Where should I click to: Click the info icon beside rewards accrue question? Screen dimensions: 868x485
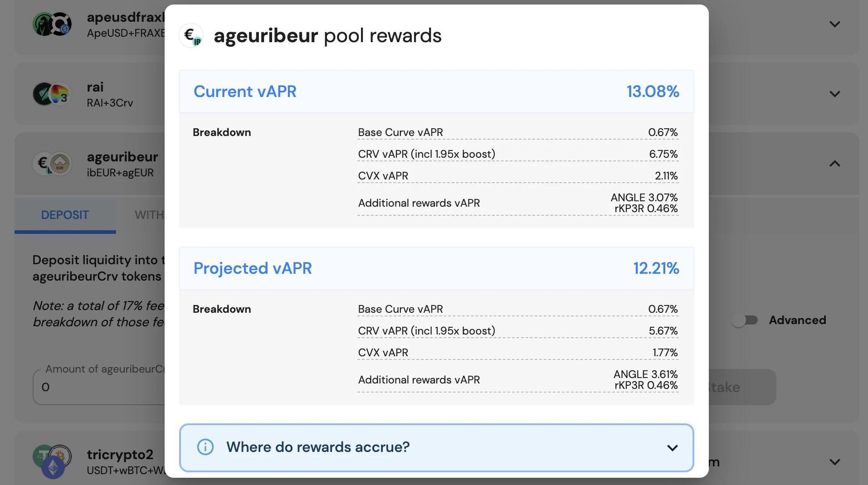[205, 447]
